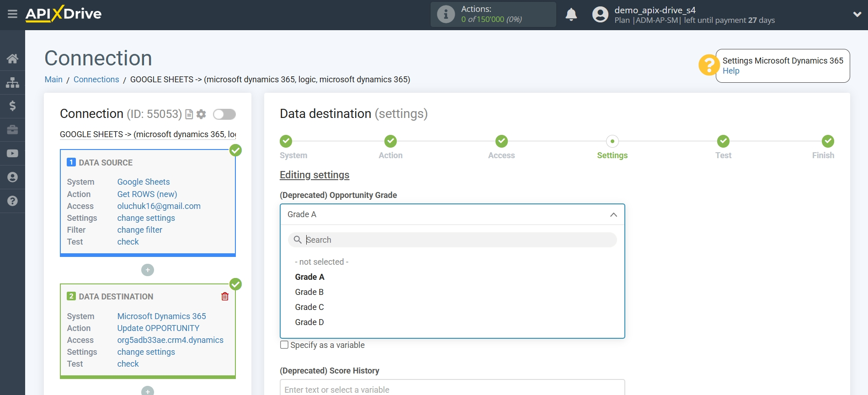The image size is (868, 395).
Task: Open the connections sitemap icon in sidebar
Action: tap(12, 82)
